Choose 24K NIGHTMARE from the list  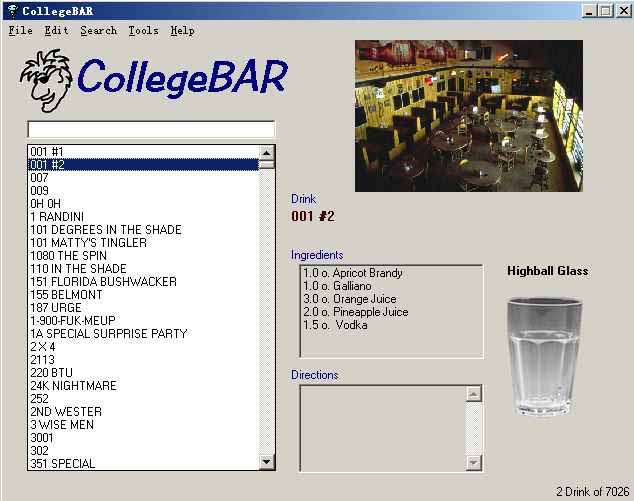(x=73, y=386)
